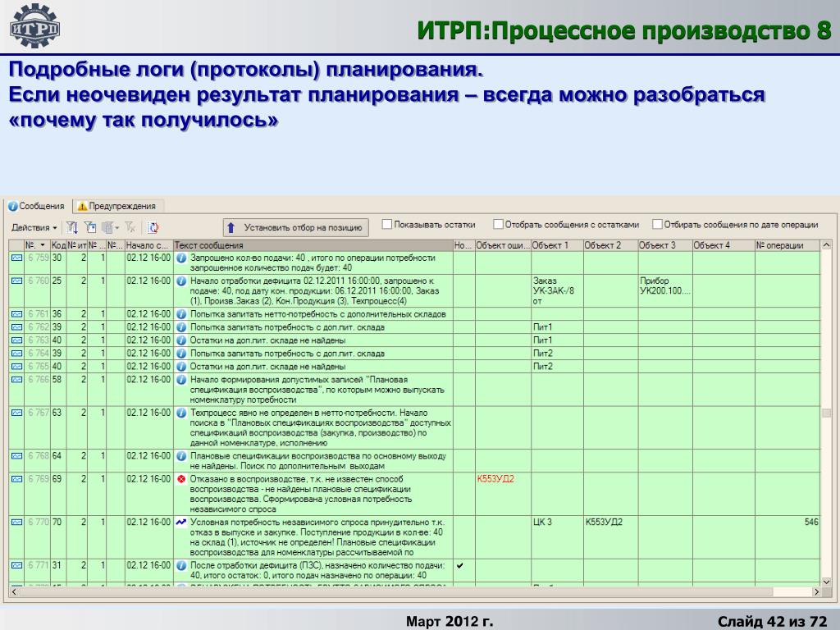Click the row icon of message 6 769

pos(16,479)
